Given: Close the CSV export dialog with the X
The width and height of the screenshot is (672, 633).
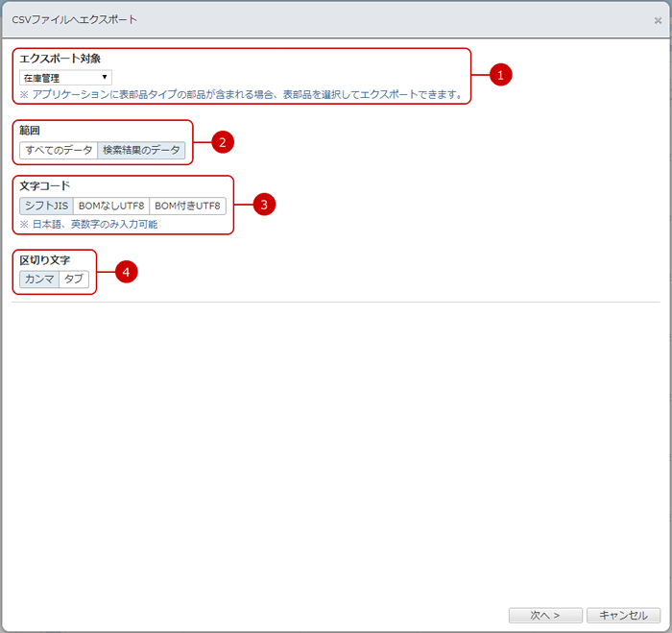Looking at the screenshot, I should point(658,20).
